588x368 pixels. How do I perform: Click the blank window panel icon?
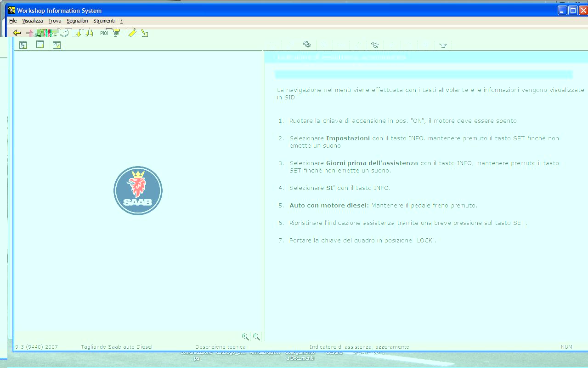coord(40,45)
